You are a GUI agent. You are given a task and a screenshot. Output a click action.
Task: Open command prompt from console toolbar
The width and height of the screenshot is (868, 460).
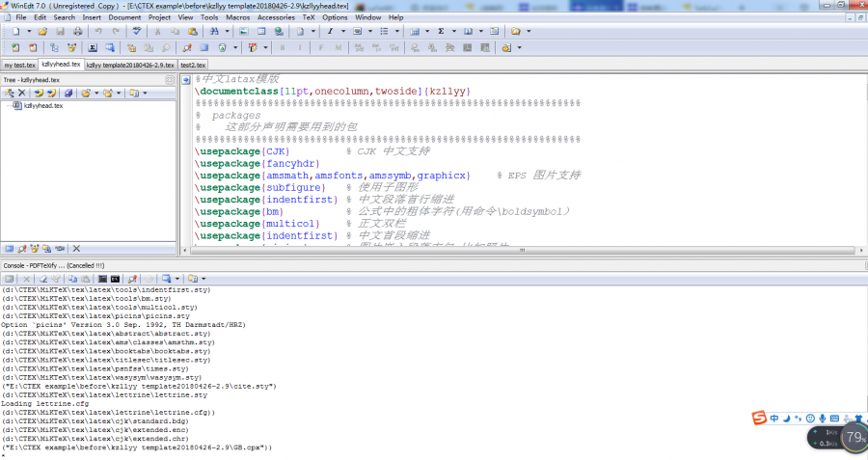point(115,279)
